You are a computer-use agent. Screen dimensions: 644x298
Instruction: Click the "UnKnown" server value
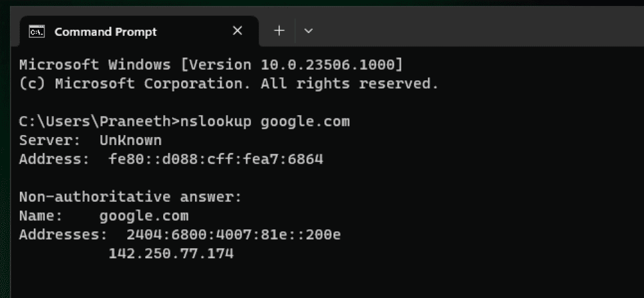point(131,140)
